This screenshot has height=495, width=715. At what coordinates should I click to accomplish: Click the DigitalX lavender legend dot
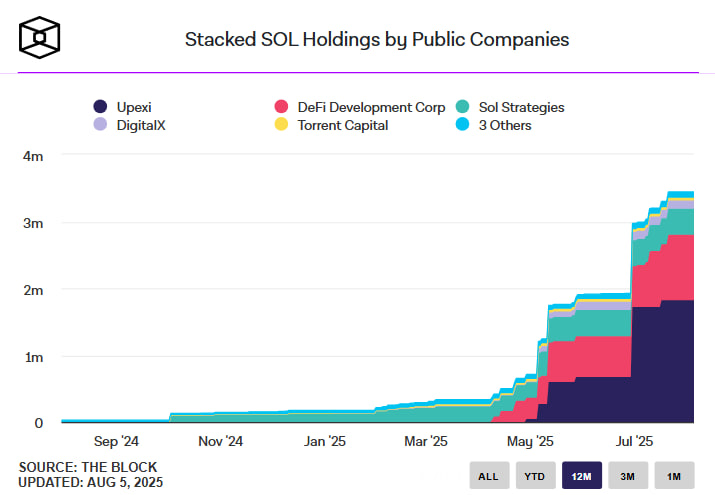pyautogui.click(x=99, y=125)
